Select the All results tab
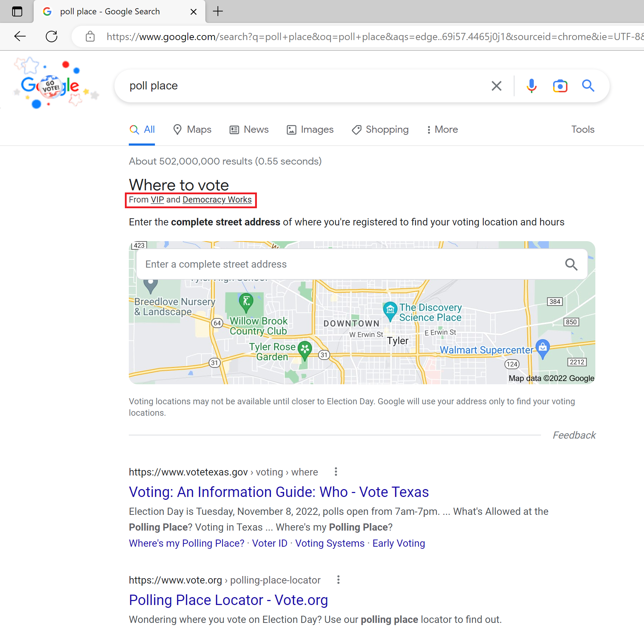Viewport: 644px width, 644px height. [x=142, y=130]
